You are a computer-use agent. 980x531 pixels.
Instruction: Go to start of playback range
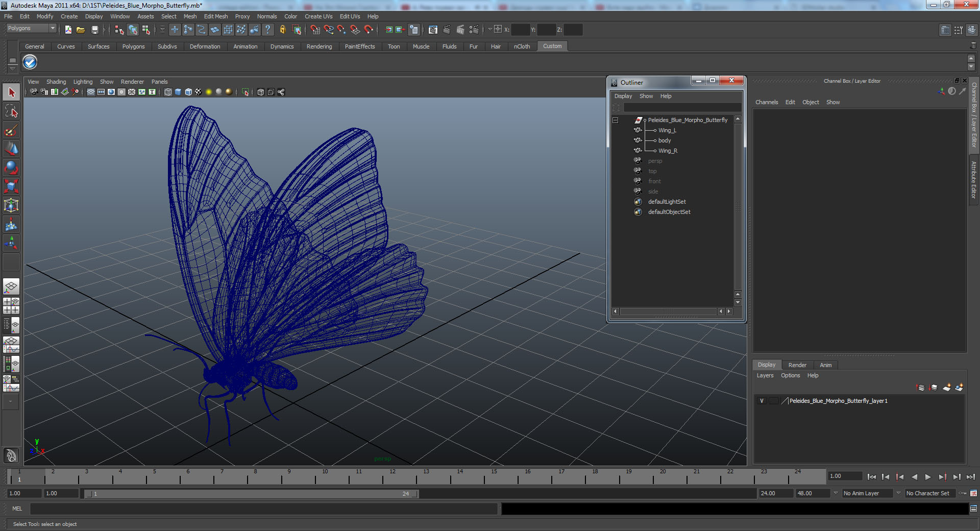click(x=871, y=477)
